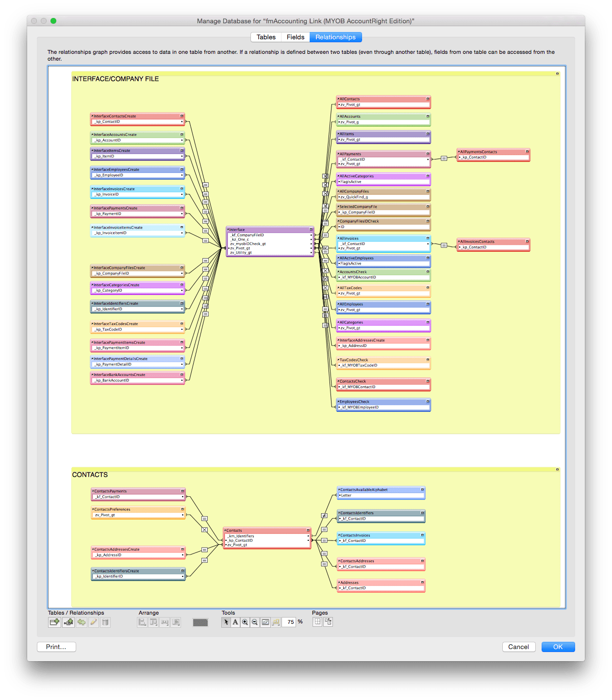
Task: Toggle display of EmployeesCheck table fields
Action: pyautogui.click(x=428, y=402)
